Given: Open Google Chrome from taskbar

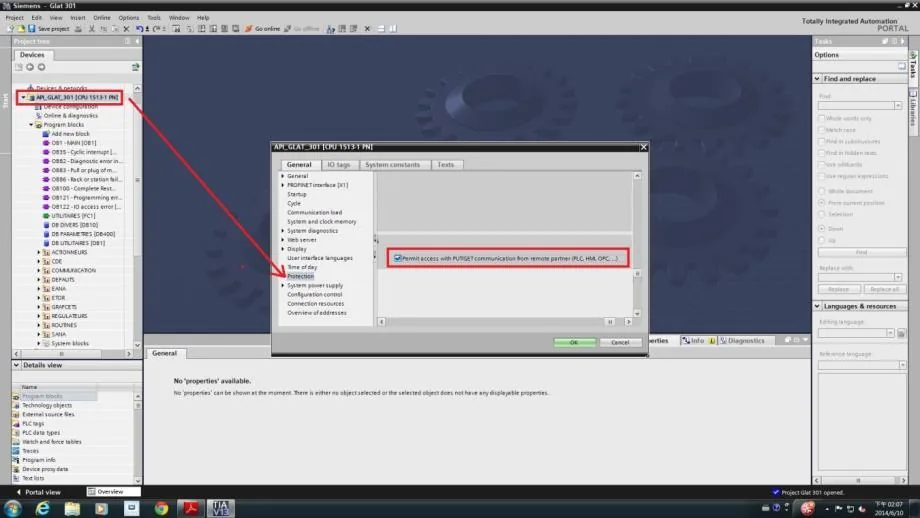Looking at the screenshot, I should pyautogui.click(x=161, y=508).
